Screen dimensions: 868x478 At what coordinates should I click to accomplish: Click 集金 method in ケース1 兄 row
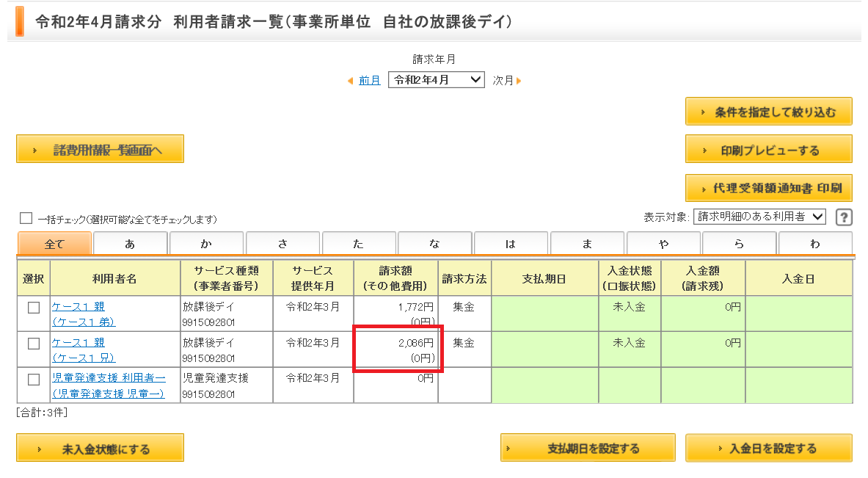[x=464, y=343]
